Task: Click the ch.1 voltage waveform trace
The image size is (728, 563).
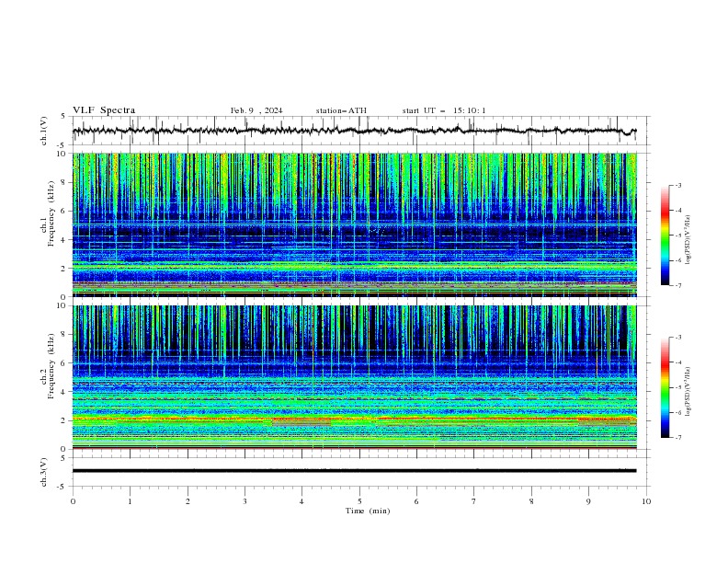Action: click(x=354, y=131)
